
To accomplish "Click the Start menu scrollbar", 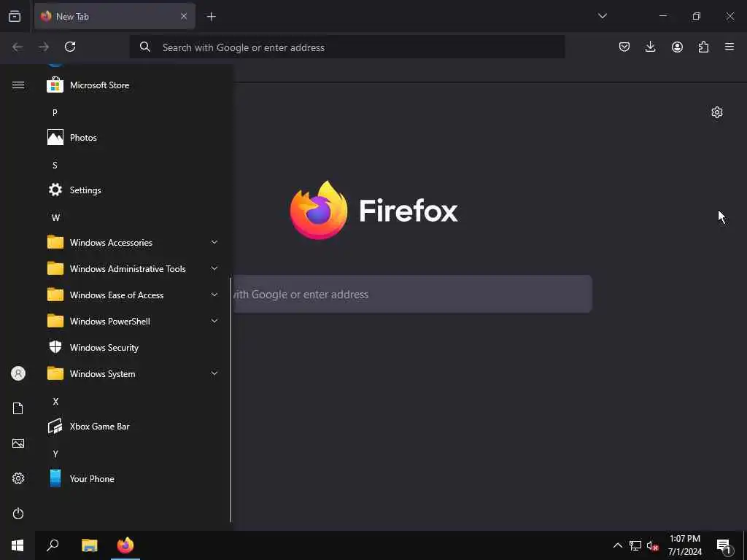I will click(x=231, y=400).
